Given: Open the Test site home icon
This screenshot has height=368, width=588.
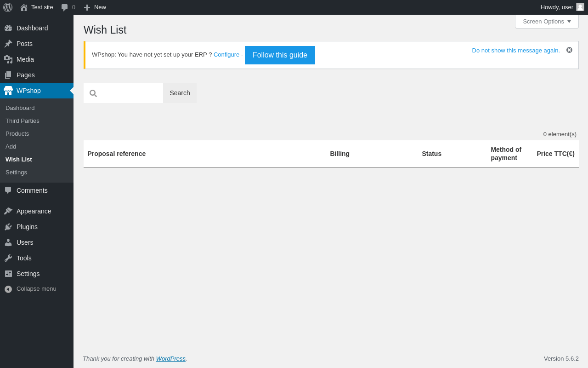Looking at the screenshot, I should [x=24, y=7].
